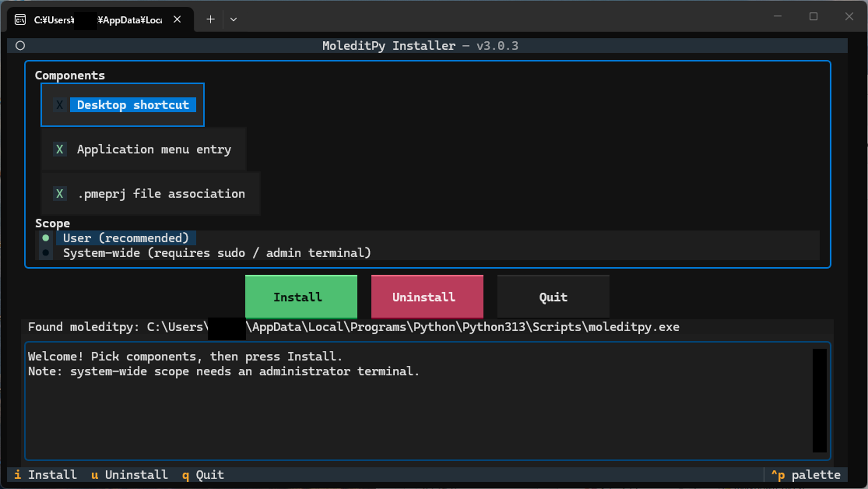This screenshot has width=868, height=489.
Task: Click the Quit button
Action: (553, 297)
